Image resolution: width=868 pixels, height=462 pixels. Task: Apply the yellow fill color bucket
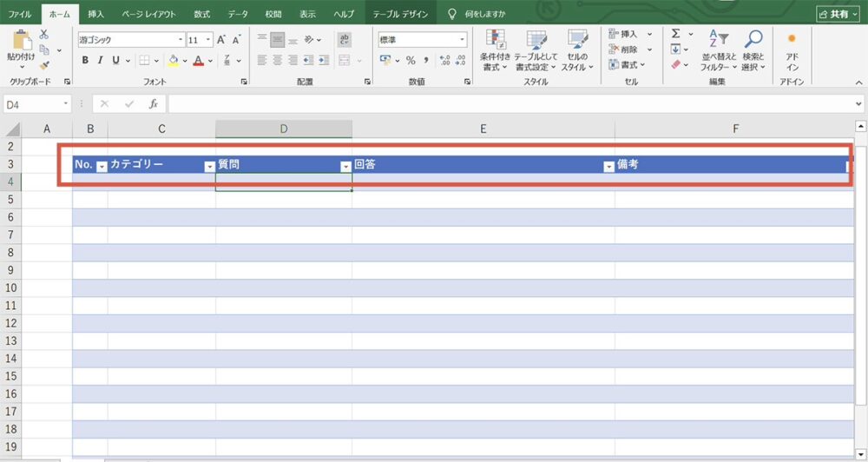[174, 61]
